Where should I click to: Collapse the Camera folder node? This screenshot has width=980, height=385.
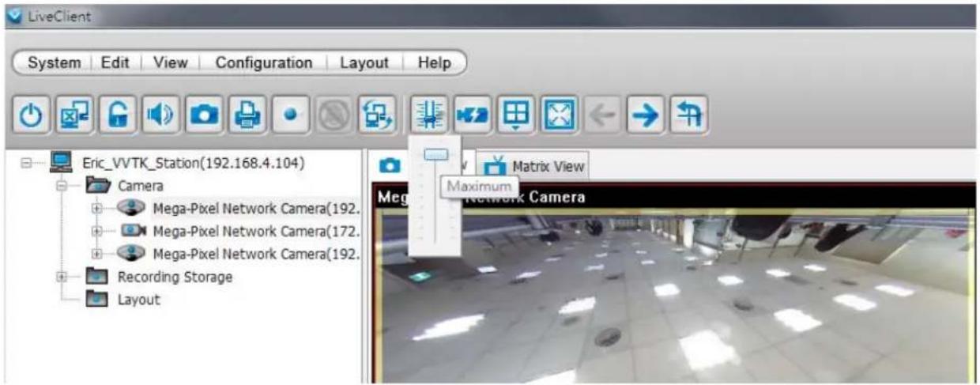click(x=61, y=187)
